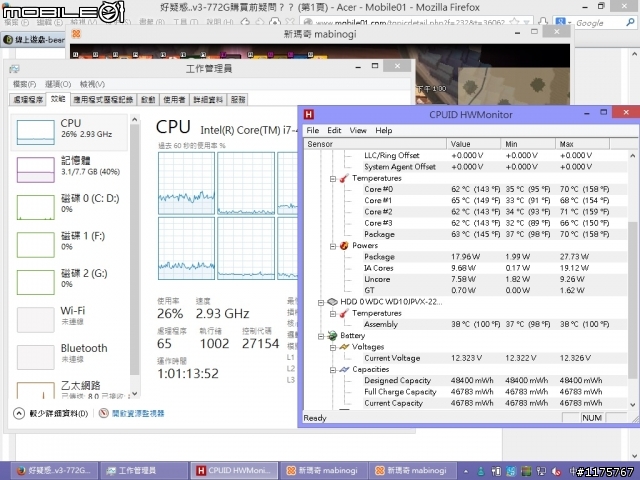Collapse the Battery node in HWMonitor
Viewport: 640px width, 480px height.
(321, 336)
